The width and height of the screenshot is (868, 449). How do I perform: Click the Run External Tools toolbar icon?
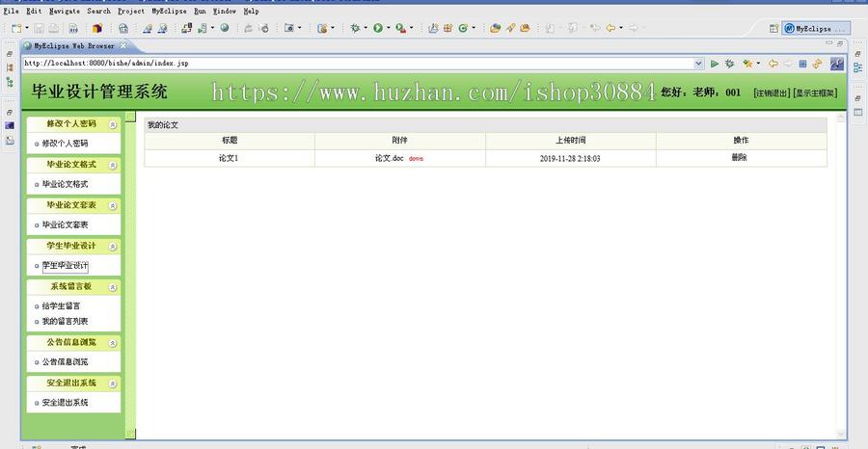[400, 28]
